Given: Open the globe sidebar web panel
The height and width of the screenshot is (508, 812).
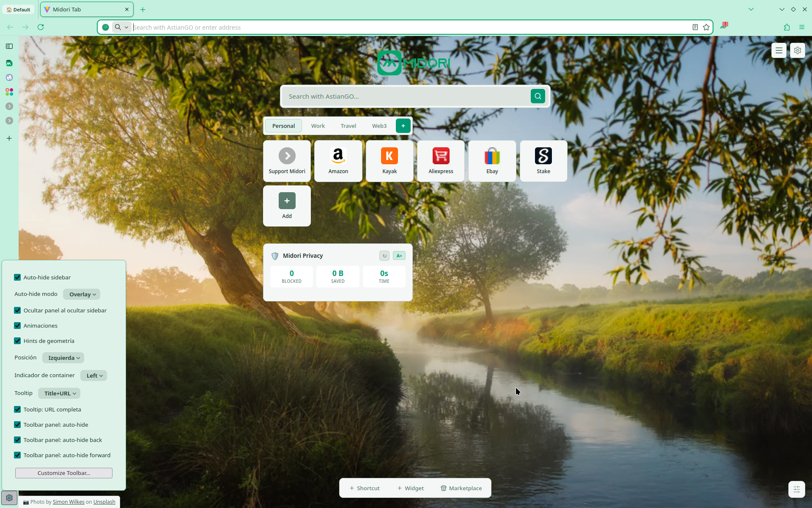Looking at the screenshot, I should pyautogui.click(x=9, y=77).
